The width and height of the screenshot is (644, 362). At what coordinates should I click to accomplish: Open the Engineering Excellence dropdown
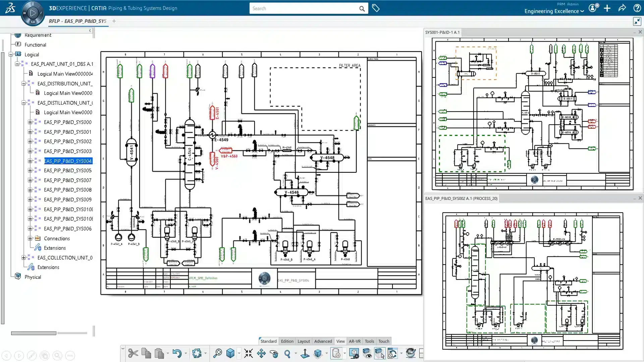point(553,11)
